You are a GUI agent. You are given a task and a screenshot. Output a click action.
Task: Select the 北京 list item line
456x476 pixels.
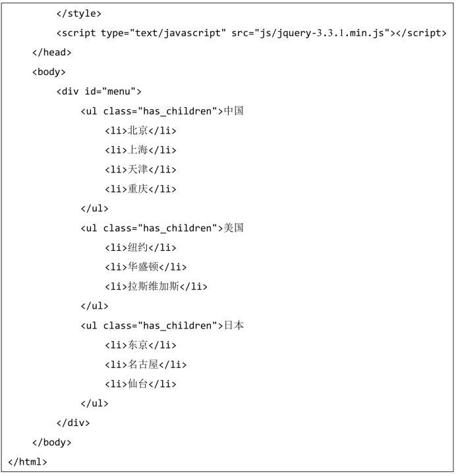click(x=140, y=130)
